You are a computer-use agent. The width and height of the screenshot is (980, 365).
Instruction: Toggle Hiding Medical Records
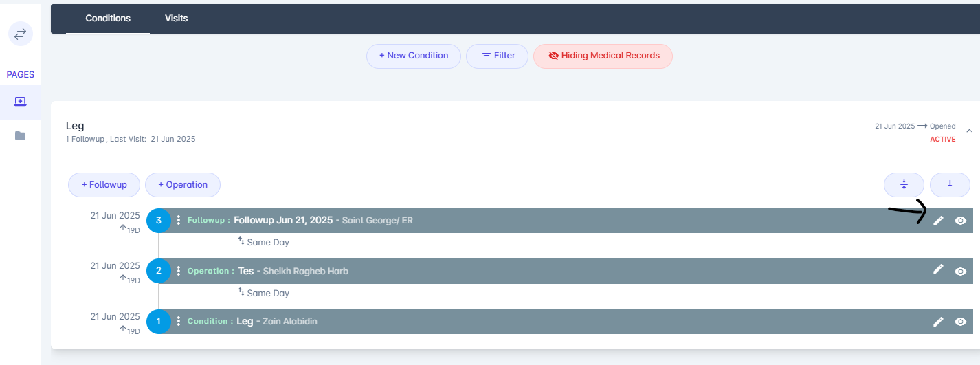603,56
